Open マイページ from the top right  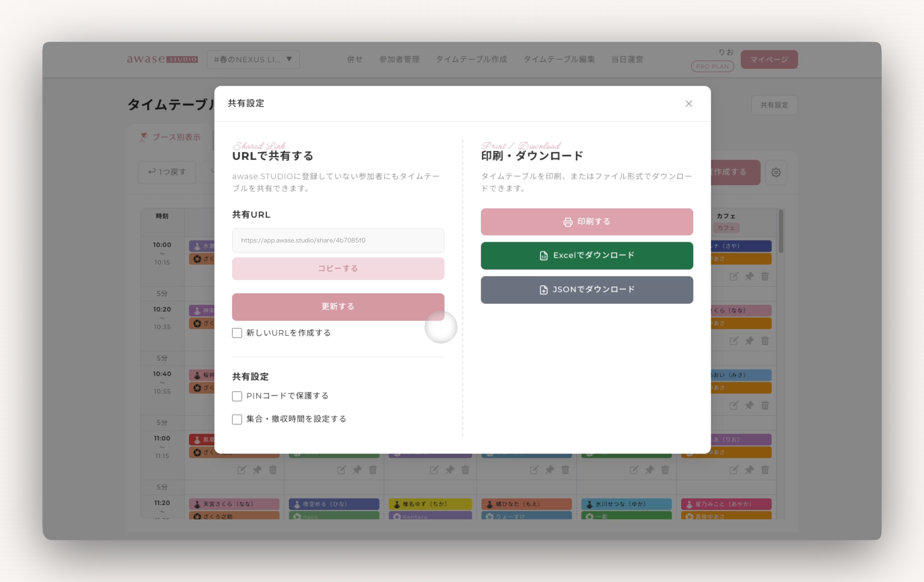click(x=769, y=59)
